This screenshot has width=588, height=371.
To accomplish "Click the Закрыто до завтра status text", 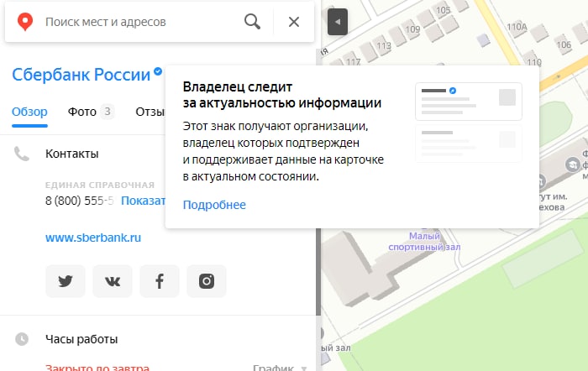I will coord(97,367).
